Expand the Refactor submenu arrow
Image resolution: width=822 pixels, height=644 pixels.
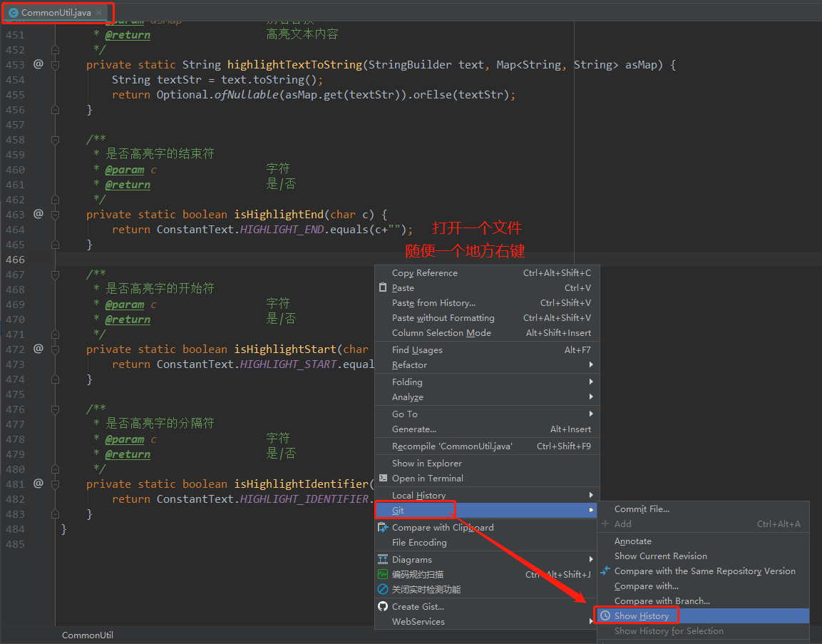tap(591, 364)
